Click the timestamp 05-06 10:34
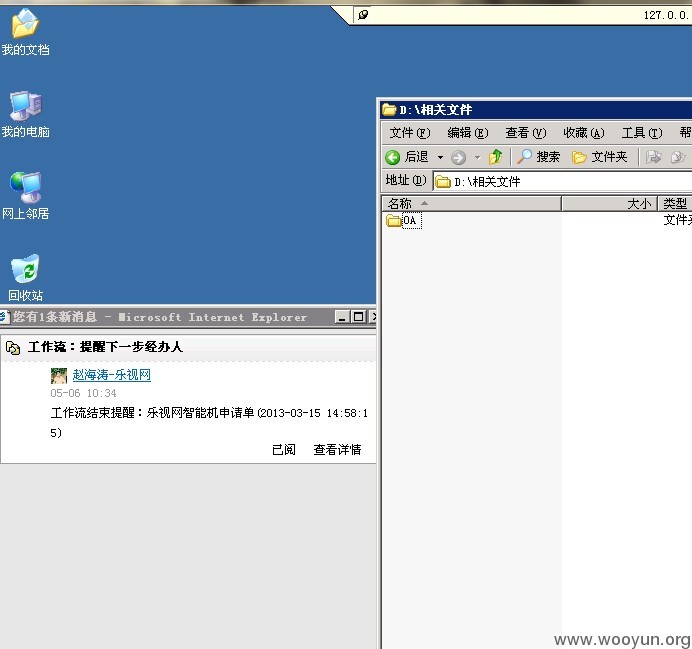692x649 pixels. coord(83,393)
